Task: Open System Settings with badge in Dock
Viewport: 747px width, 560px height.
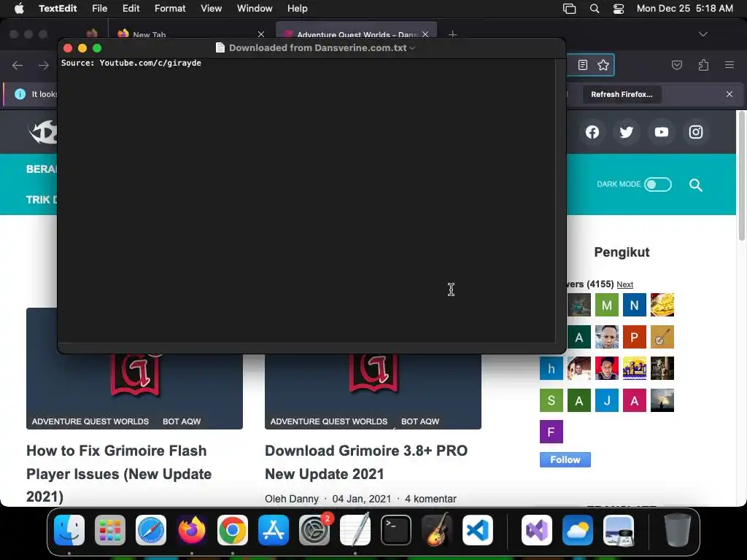Action: 314,530
